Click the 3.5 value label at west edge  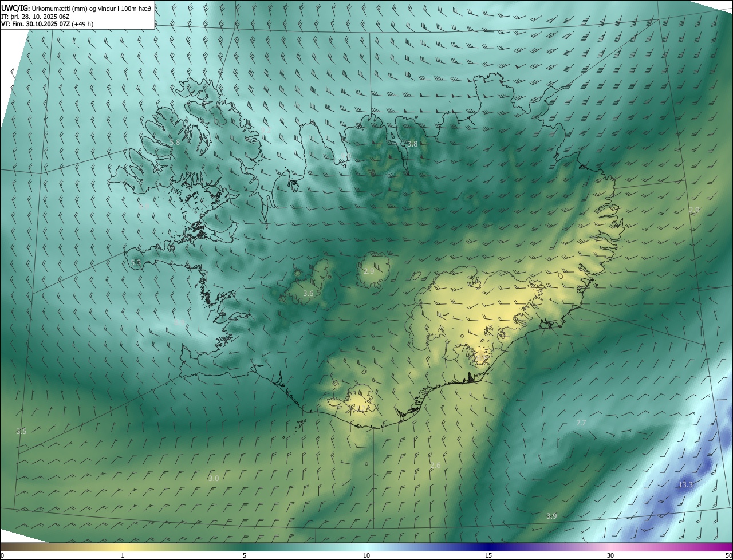[x=21, y=431]
